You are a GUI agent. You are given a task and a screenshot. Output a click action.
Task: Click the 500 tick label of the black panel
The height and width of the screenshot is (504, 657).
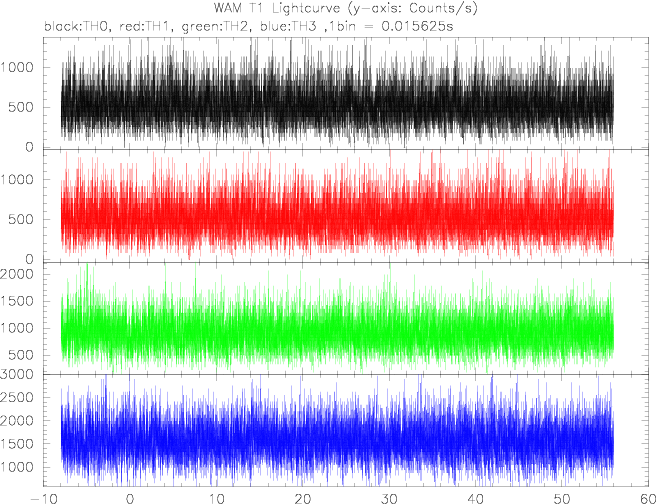[21, 107]
